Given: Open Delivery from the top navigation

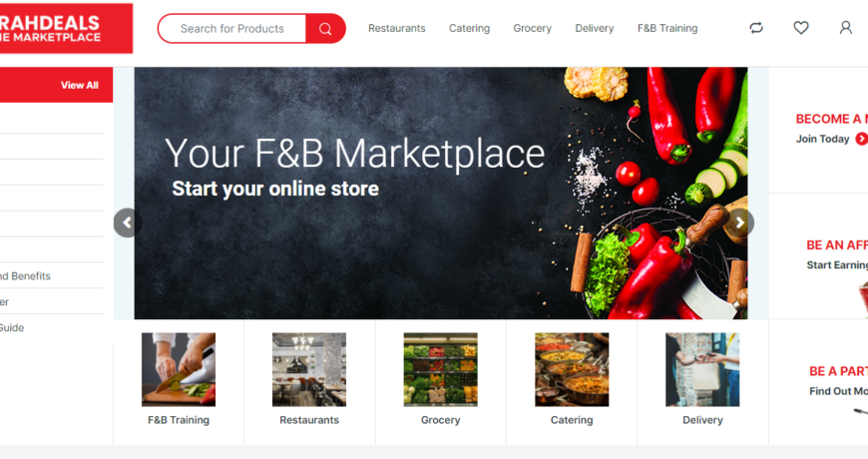Looking at the screenshot, I should tap(595, 28).
